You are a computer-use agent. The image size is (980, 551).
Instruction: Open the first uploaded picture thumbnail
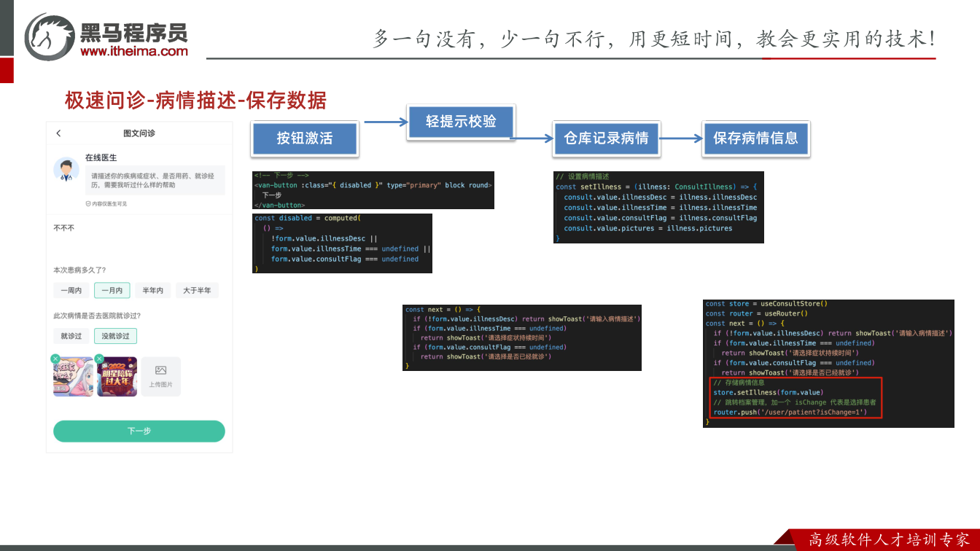pos(74,376)
